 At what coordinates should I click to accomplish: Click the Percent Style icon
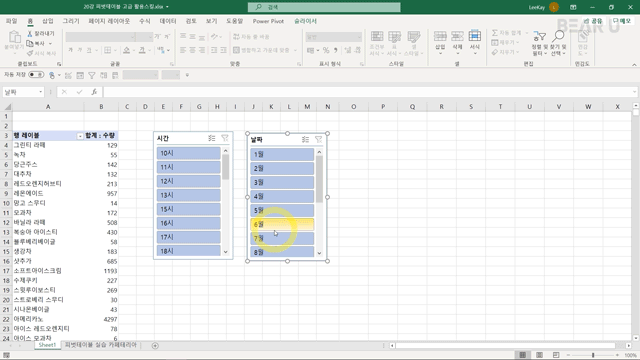[x=326, y=50]
